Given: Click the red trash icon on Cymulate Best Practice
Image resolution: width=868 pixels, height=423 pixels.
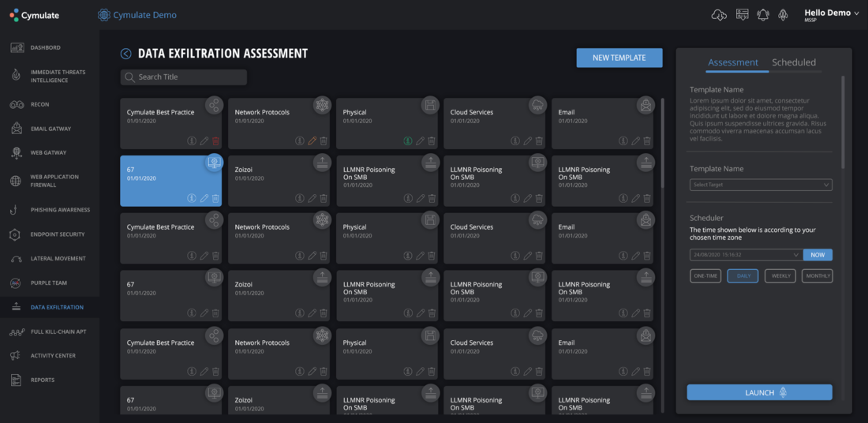Looking at the screenshot, I should [x=216, y=141].
